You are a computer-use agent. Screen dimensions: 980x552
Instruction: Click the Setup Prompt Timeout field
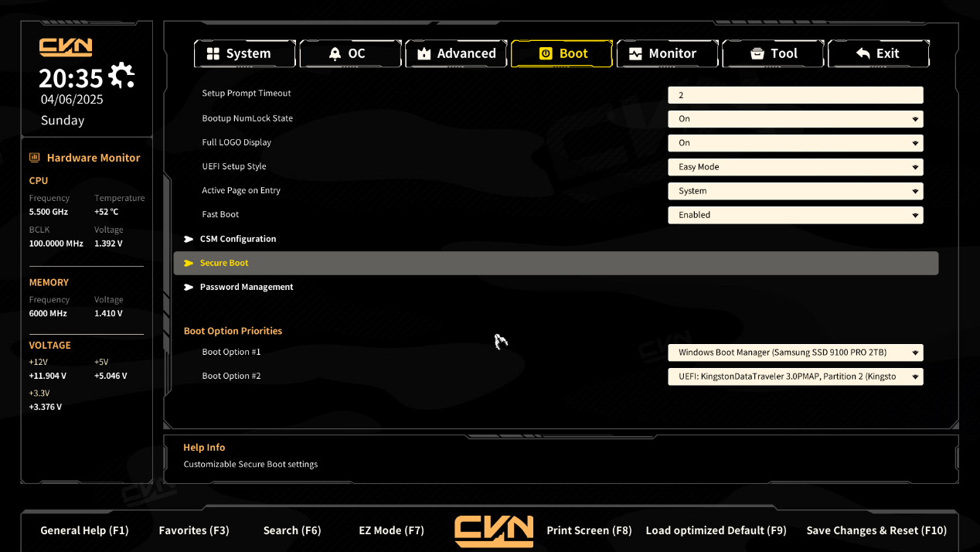pos(795,95)
